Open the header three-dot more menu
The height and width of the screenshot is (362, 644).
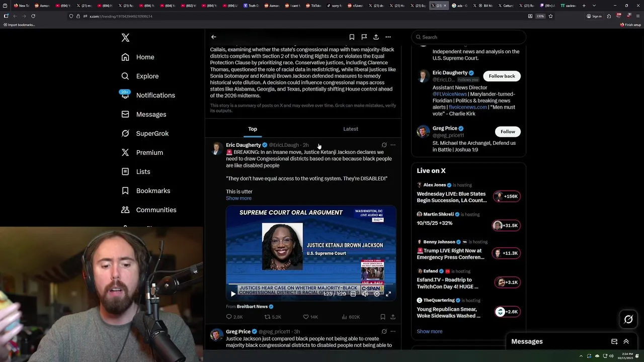point(388,37)
